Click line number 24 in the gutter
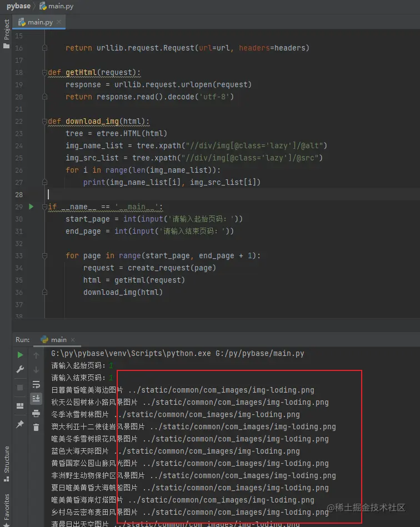Viewport: 420px width, 527px height. click(x=19, y=146)
